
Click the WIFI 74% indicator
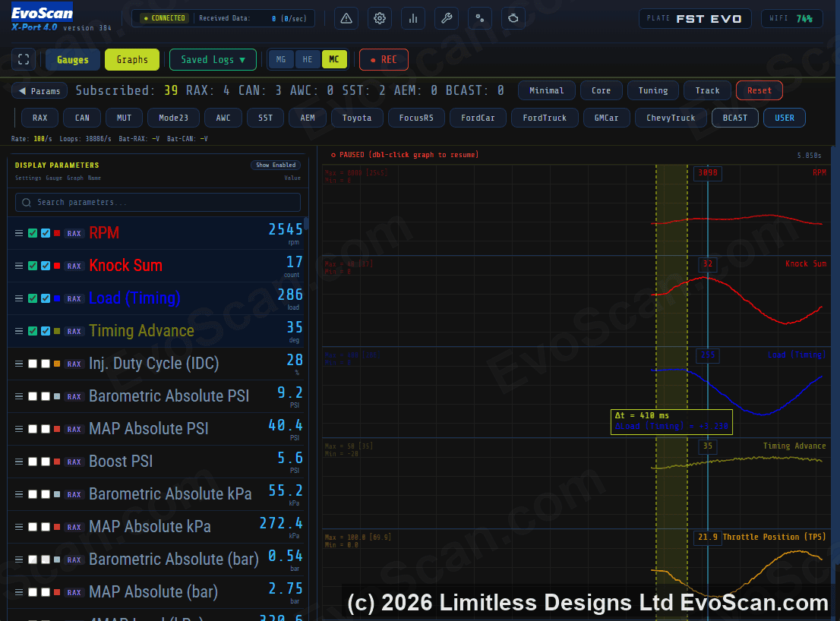791,19
